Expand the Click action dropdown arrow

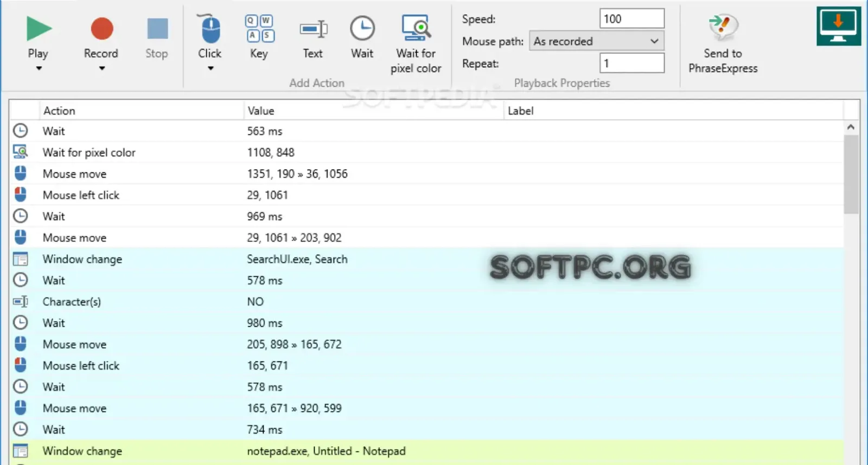click(210, 68)
